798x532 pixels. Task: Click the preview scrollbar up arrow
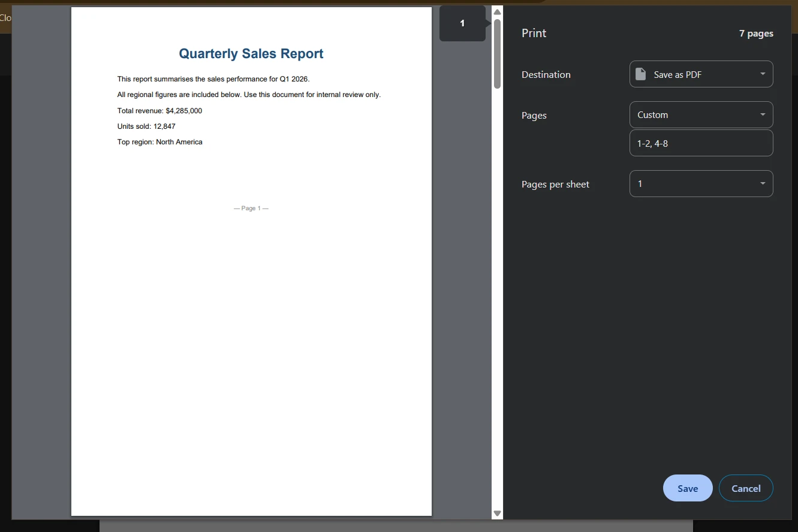[497, 12]
